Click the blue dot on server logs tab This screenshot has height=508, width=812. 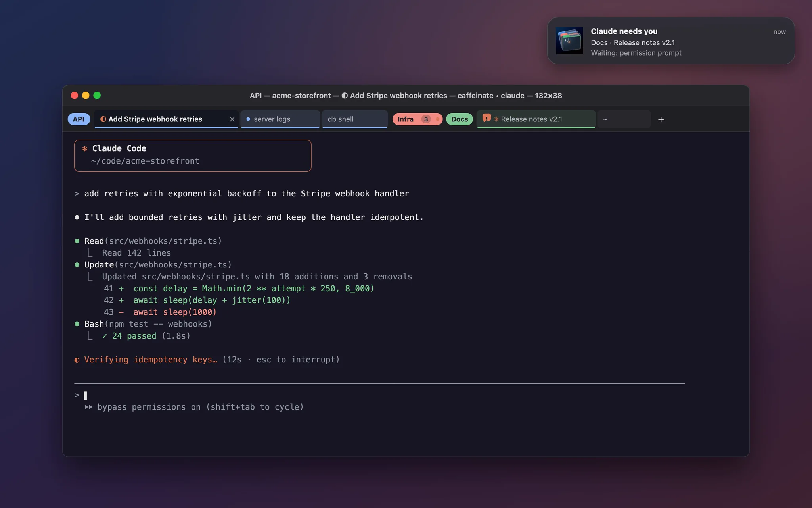(x=248, y=119)
